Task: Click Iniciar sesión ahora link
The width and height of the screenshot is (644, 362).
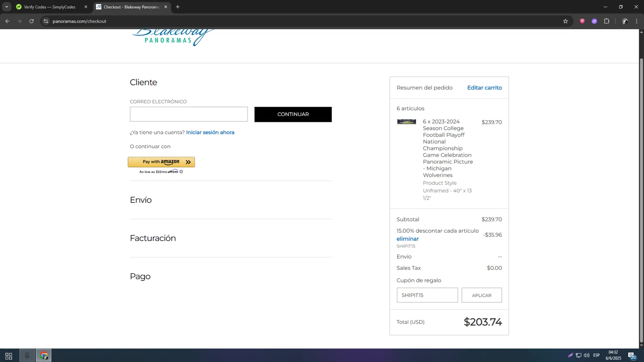Action: (210, 132)
